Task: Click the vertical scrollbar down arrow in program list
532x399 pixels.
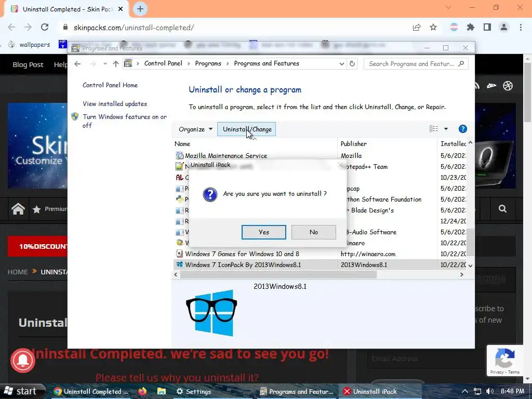Action: click(x=470, y=265)
